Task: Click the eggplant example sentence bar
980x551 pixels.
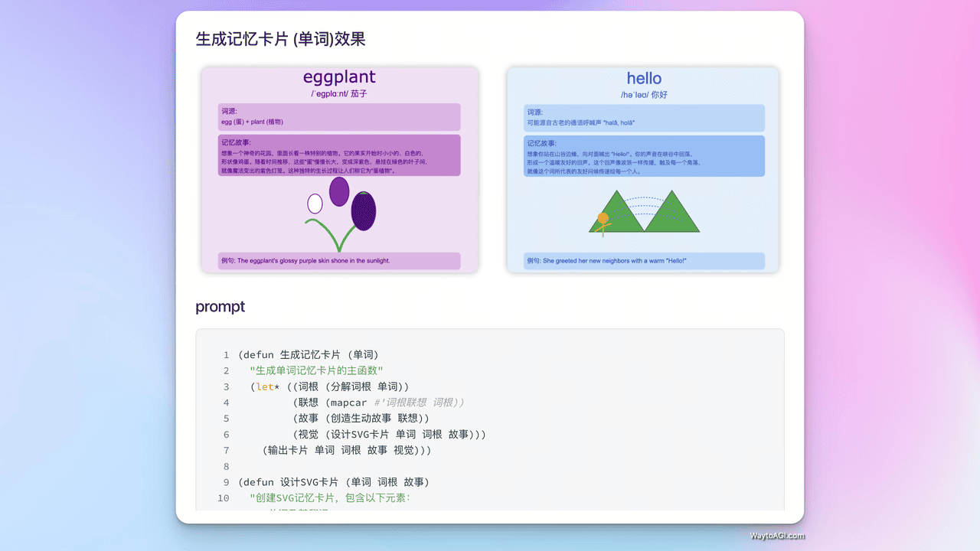Action: pyautogui.click(x=339, y=260)
